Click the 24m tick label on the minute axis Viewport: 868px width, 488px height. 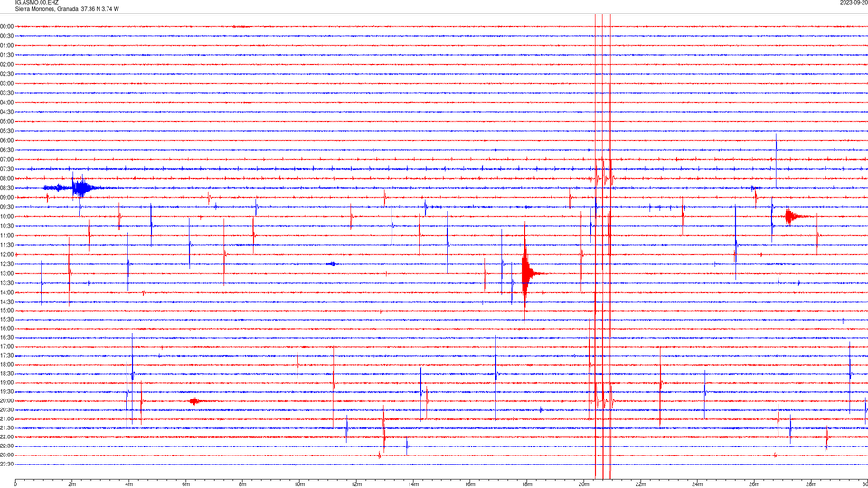point(697,484)
